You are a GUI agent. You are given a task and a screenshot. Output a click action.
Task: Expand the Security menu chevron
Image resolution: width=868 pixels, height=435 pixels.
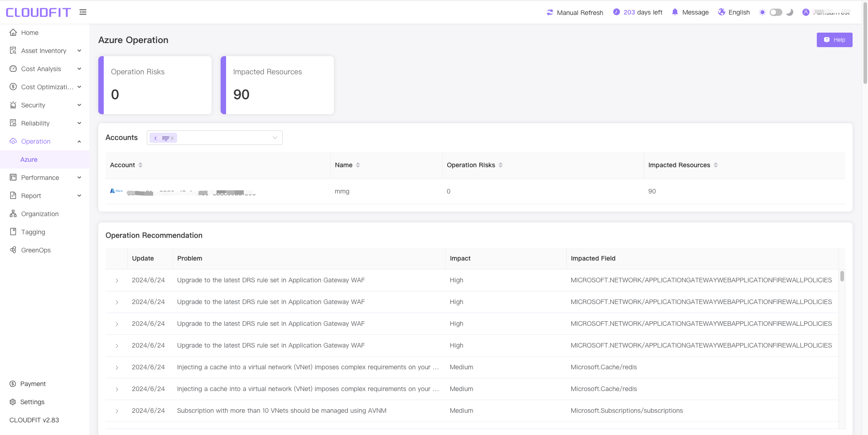tap(79, 105)
